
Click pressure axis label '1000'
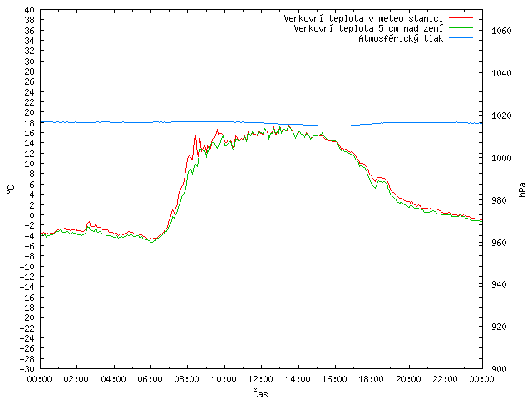(501, 158)
